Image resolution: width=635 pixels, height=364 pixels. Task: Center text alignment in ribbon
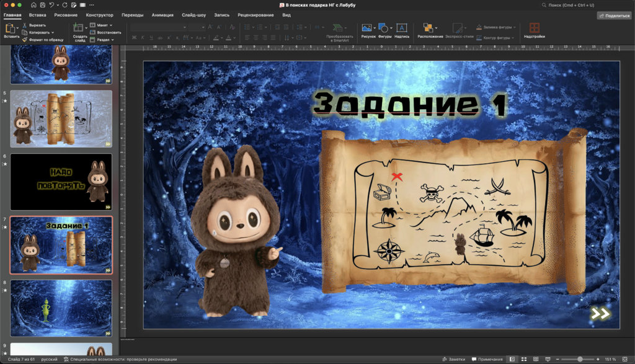click(x=256, y=38)
